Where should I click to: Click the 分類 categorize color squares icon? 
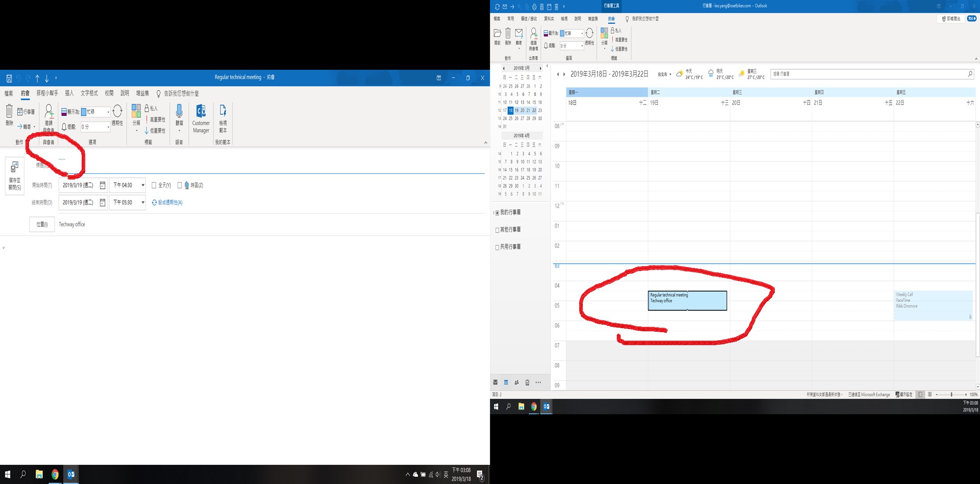click(x=136, y=111)
